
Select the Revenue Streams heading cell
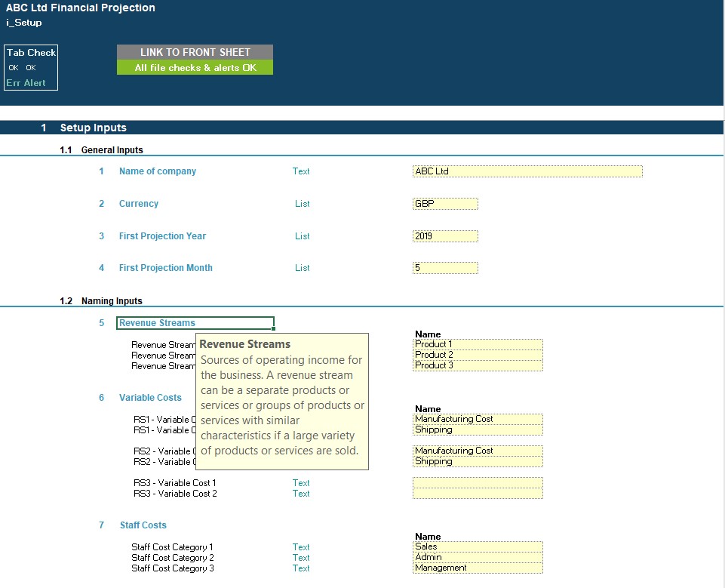tap(195, 323)
